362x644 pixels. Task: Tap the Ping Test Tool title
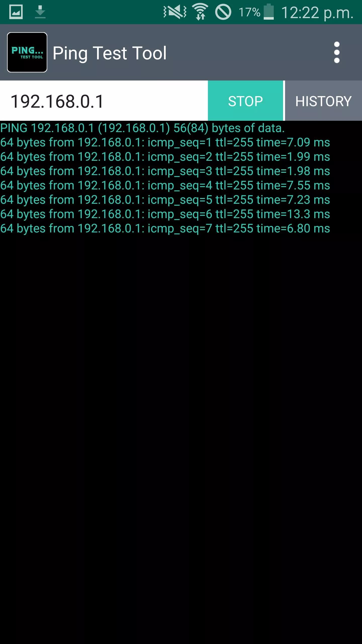point(110,53)
